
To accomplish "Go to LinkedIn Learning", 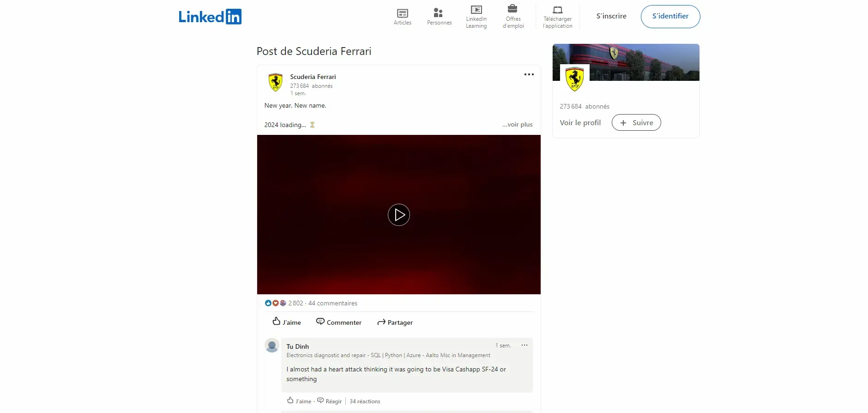I will coord(476,17).
